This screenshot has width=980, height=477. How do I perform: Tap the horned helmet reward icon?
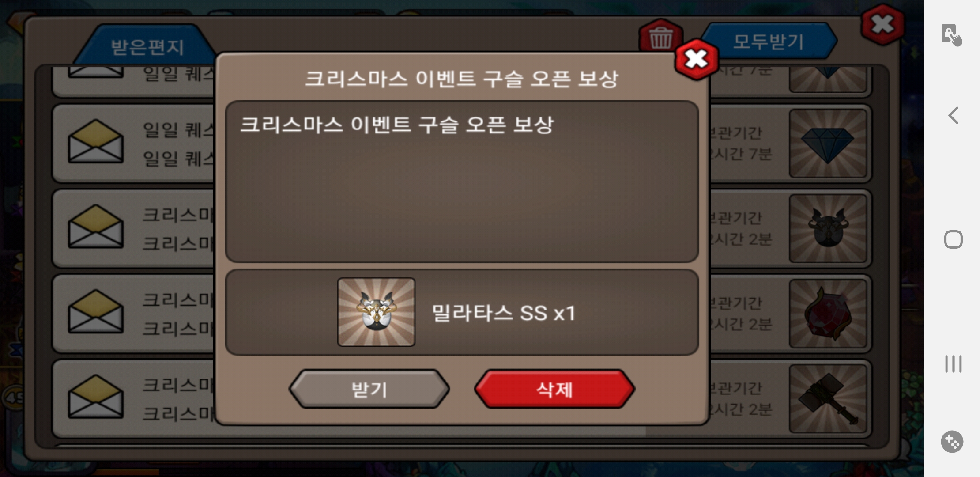click(828, 229)
